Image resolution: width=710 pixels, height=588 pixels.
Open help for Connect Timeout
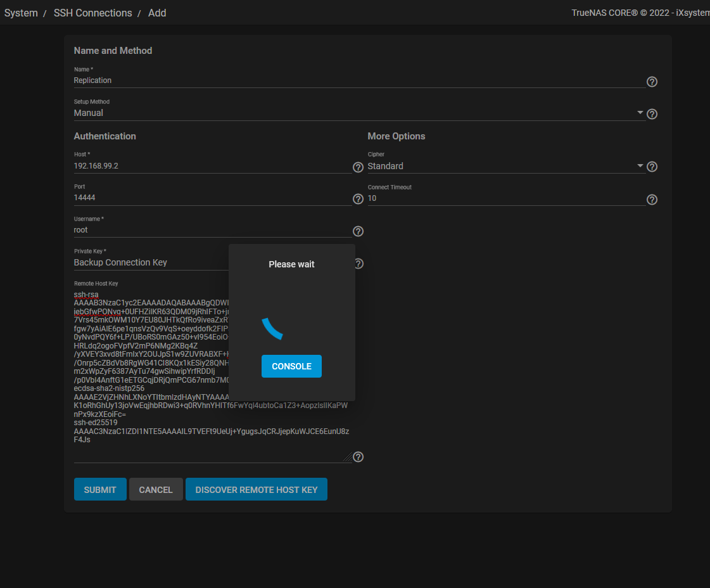pyautogui.click(x=652, y=200)
